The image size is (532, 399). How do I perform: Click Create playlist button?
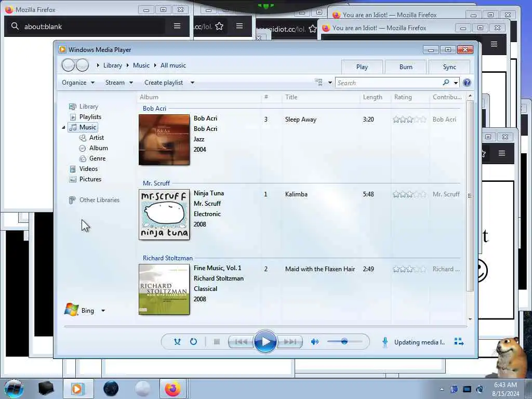164,83
